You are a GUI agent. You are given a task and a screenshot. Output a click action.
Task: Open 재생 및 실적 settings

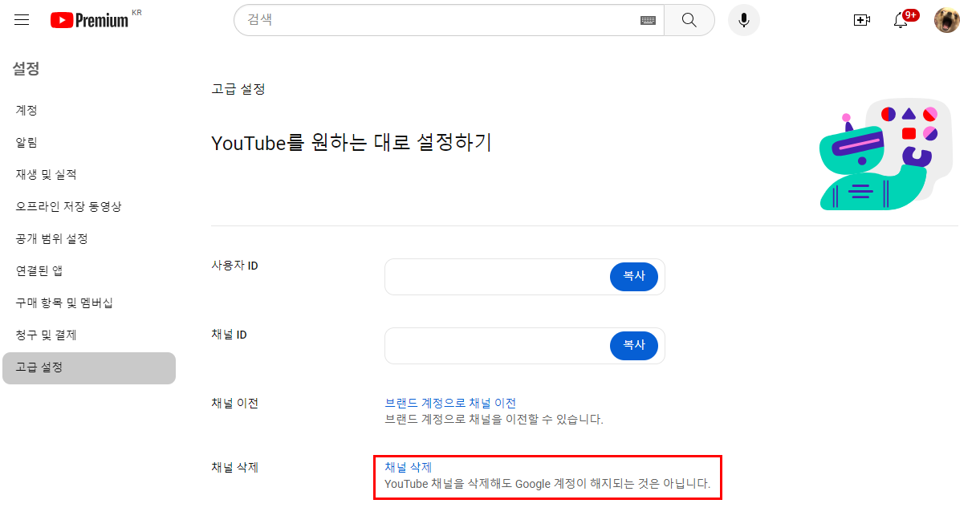pyautogui.click(x=89, y=174)
